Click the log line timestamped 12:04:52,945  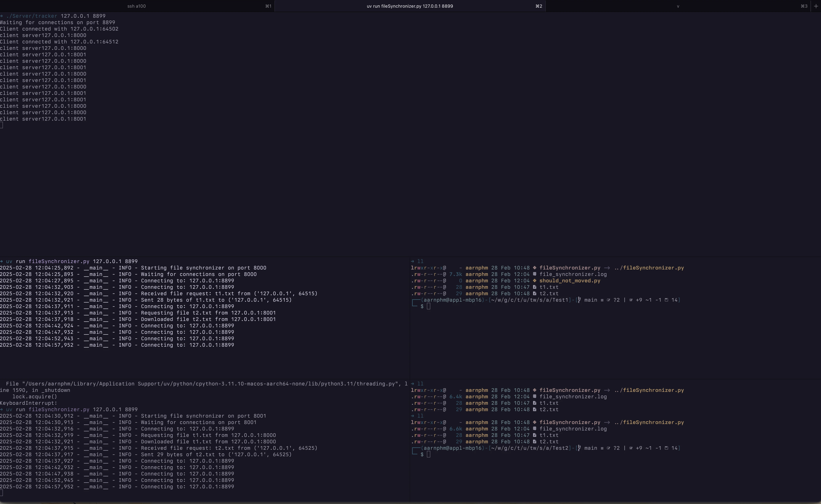click(x=117, y=480)
